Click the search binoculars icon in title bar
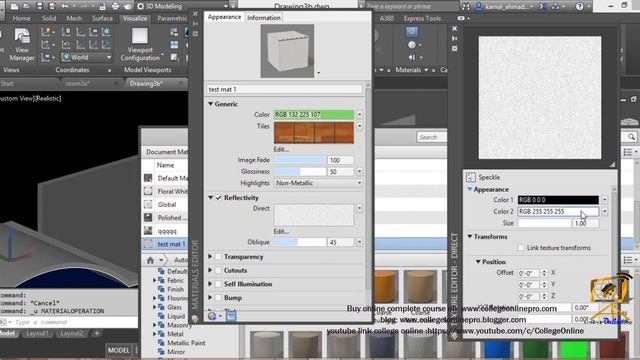Image resolution: width=640 pixels, height=360 pixels. click(466, 6)
